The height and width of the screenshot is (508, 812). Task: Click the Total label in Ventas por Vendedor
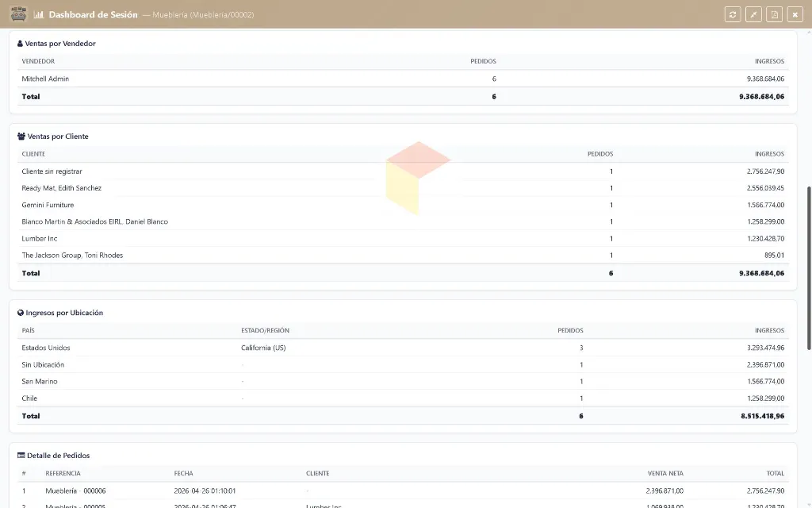pyautogui.click(x=31, y=96)
